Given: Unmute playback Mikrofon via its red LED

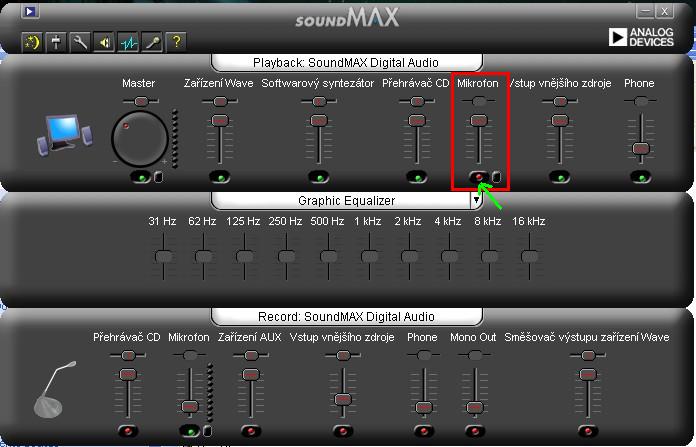Looking at the screenshot, I should coord(479,177).
